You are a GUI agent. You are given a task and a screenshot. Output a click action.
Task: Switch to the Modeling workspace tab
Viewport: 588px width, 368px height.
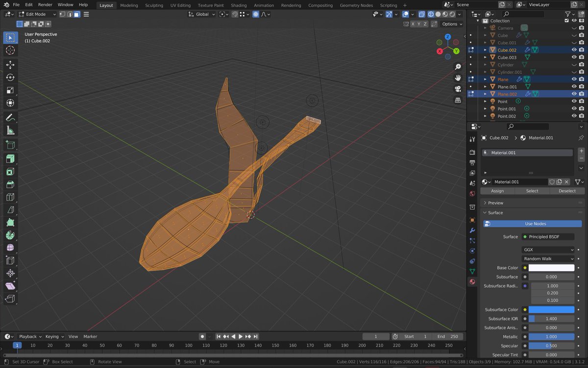[x=129, y=5]
